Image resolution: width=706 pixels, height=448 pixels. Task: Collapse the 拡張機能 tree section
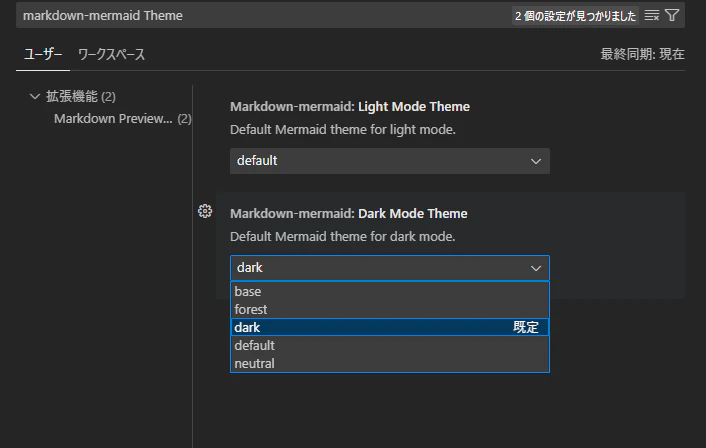coord(35,96)
